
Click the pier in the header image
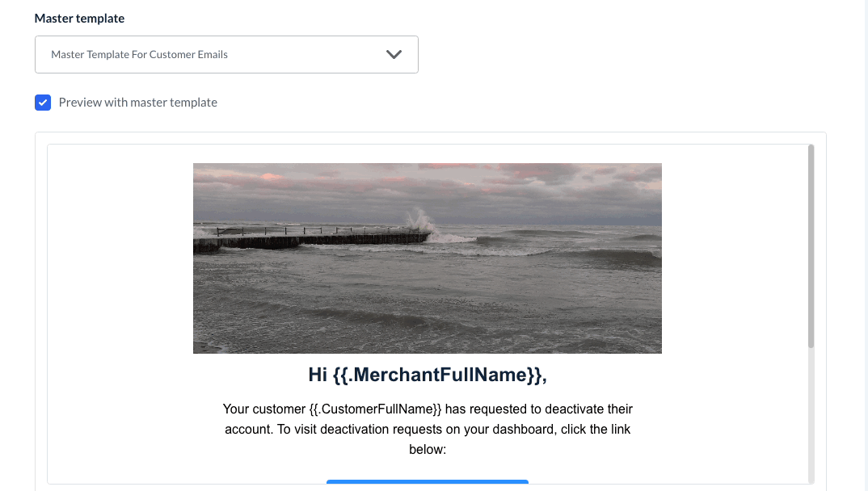315,238
